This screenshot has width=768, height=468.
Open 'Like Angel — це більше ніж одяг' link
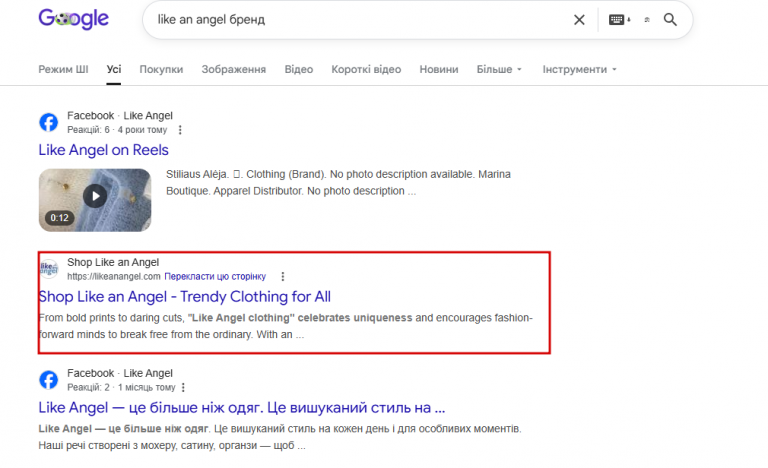[241, 408]
